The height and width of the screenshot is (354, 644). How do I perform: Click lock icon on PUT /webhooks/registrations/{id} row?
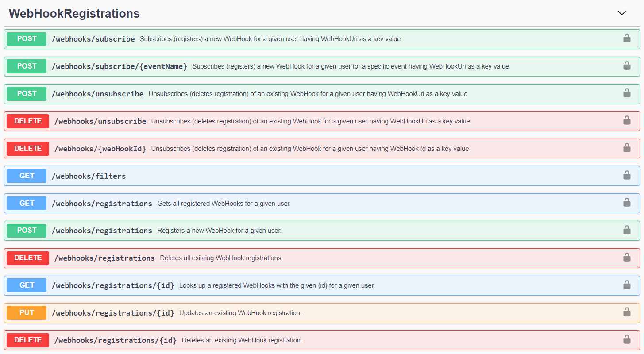tap(627, 312)
